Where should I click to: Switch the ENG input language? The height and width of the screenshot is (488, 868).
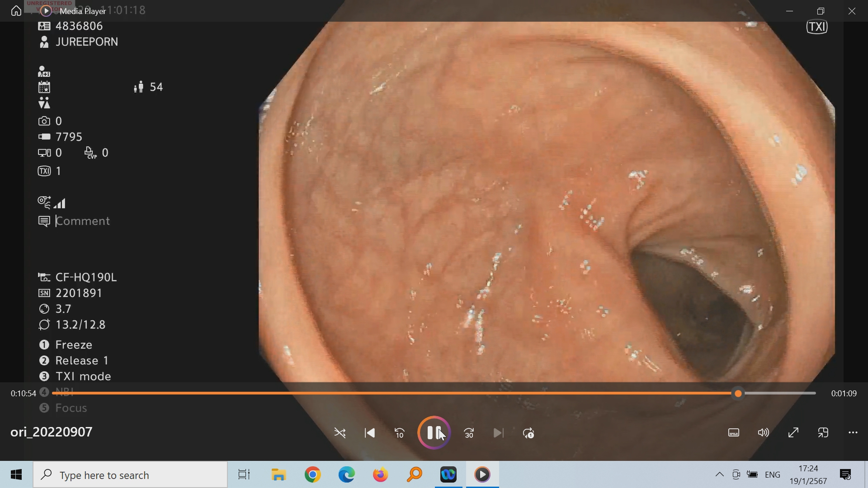(773, 475)
